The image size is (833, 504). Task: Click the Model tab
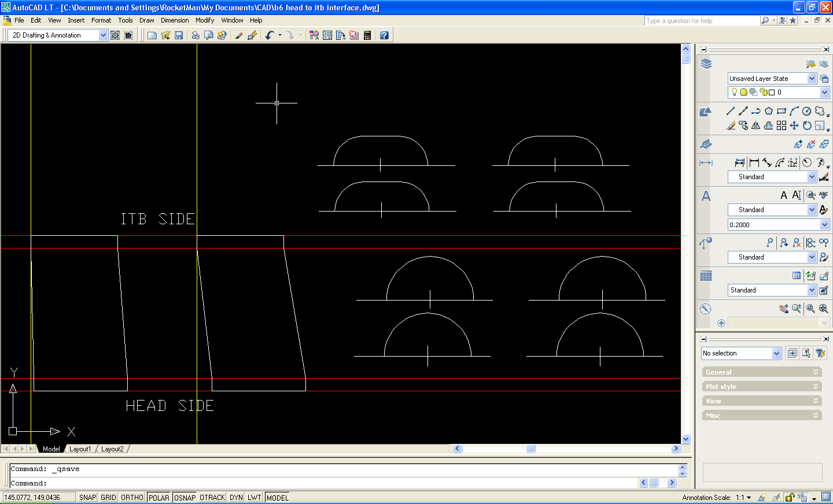tap(51, 449)
